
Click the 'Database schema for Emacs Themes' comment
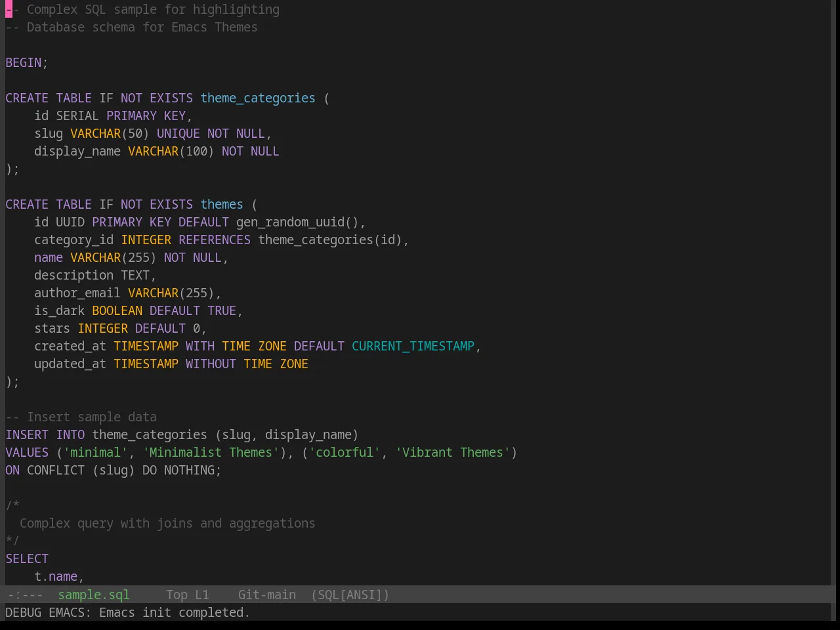click(x=132, y=27)
